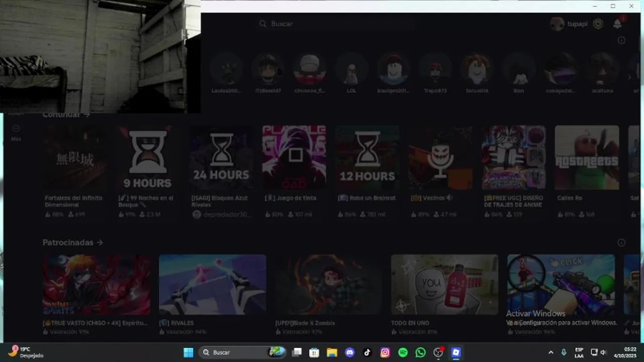Image resolution: width=644 pixels, height=362 pixels.
Task: Maximize the Roblox window
Action: (613, 6)
